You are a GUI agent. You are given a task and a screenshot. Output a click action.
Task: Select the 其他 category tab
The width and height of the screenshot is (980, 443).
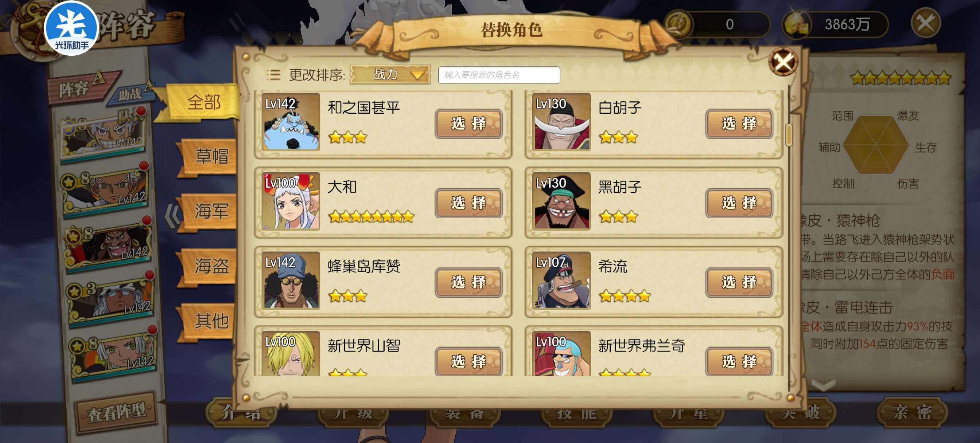coord(210,321)
